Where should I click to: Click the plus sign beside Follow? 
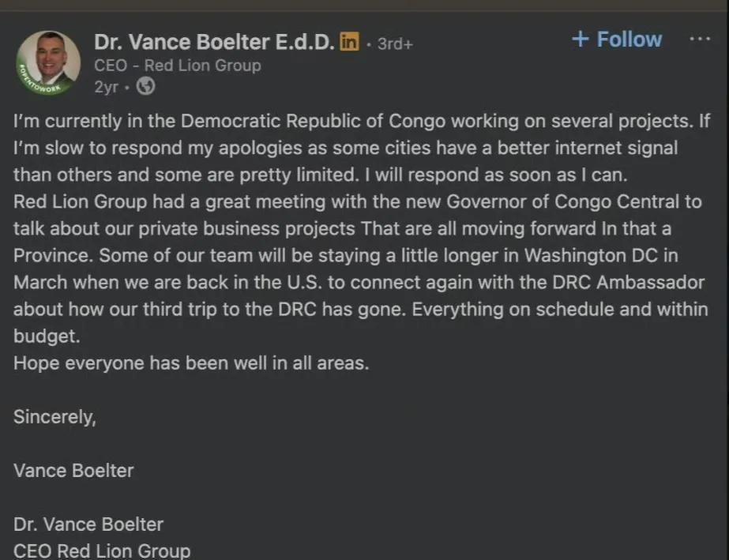tap(581, 39)
